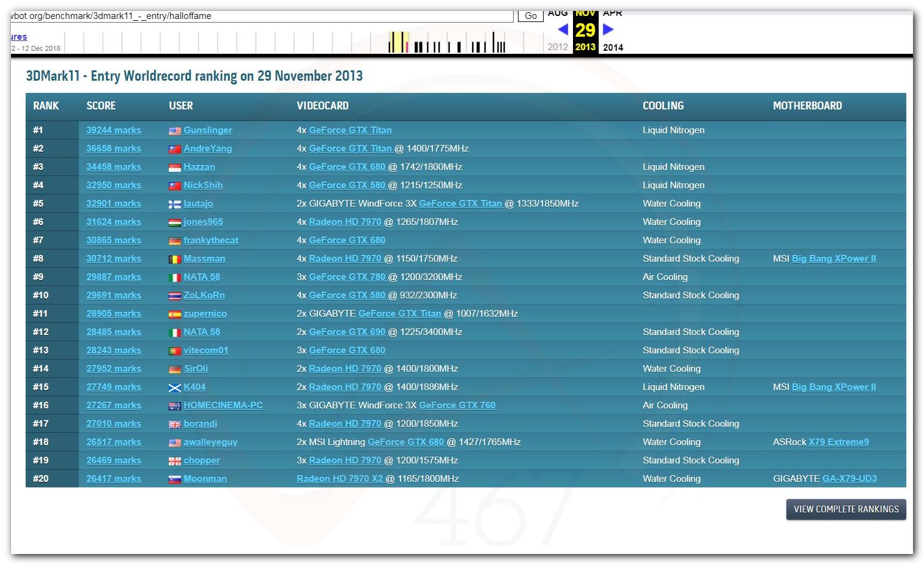
Task: Open the X79 Extreme9 motherboard link
Action: pyautogui.click(x=839, y=442)
